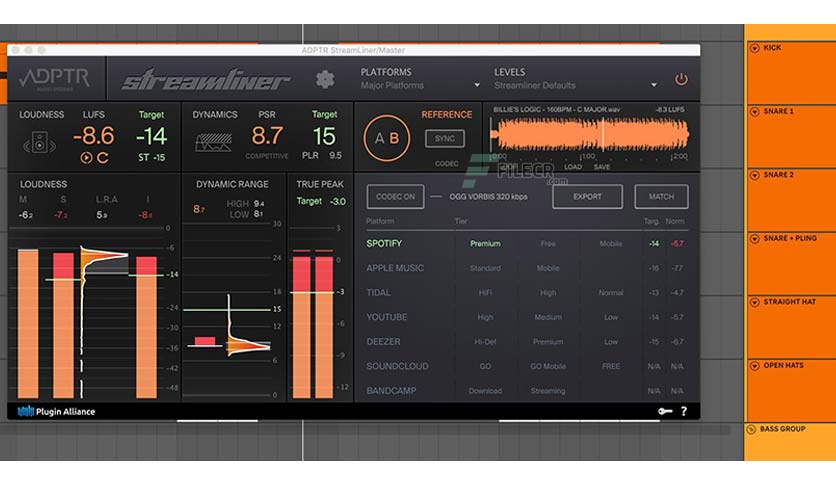
Task: Click the PSR reading 8.7
Action: pyautogui.click(x=267, y=136)
